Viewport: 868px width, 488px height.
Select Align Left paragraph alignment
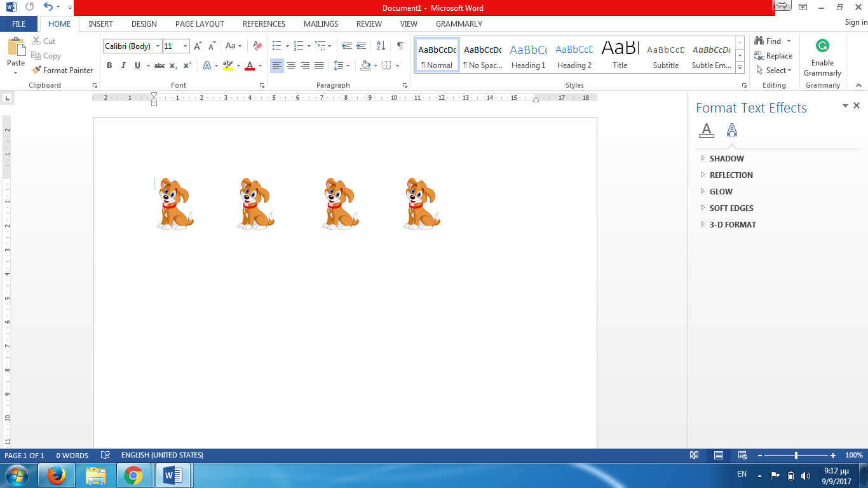[x=277, y=65]
